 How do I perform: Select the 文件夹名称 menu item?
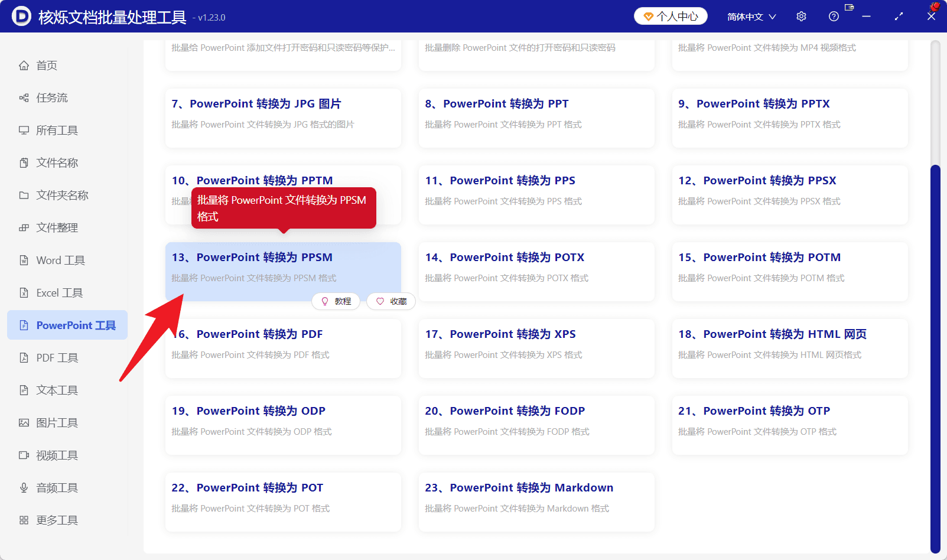pos(67,196)
